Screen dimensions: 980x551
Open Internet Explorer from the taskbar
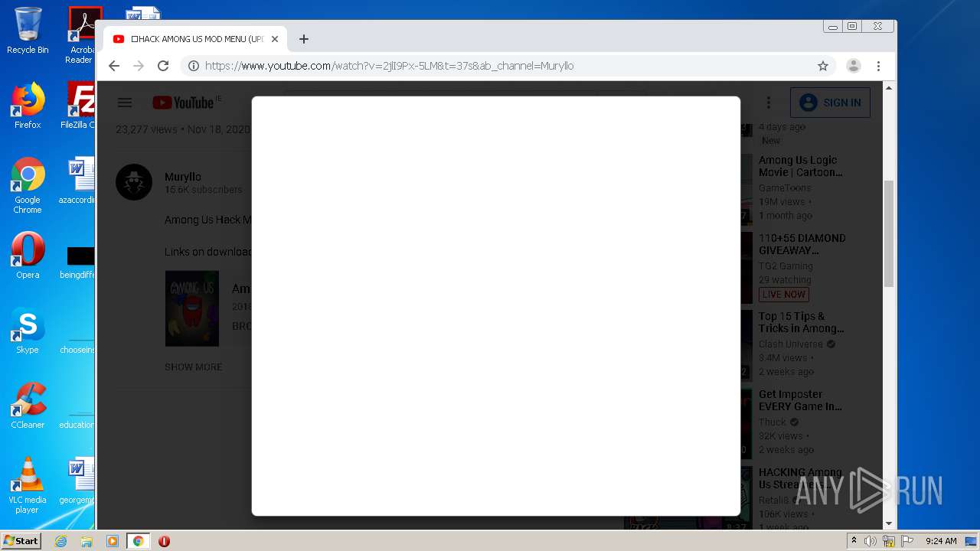coord(60,541)
